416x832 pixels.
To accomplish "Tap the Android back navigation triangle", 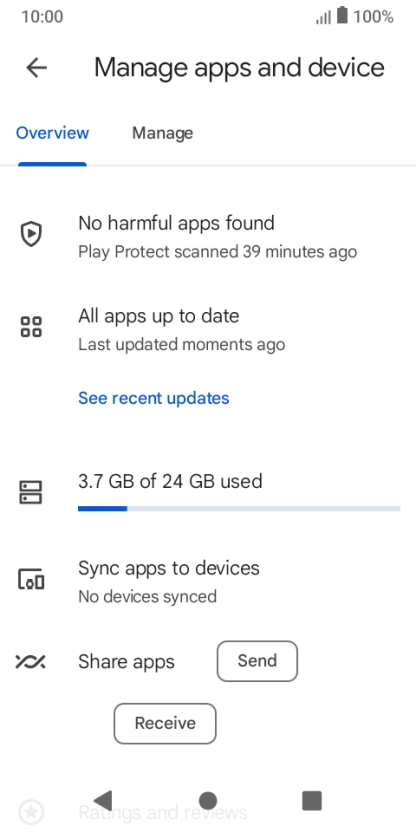I will 103,800.
